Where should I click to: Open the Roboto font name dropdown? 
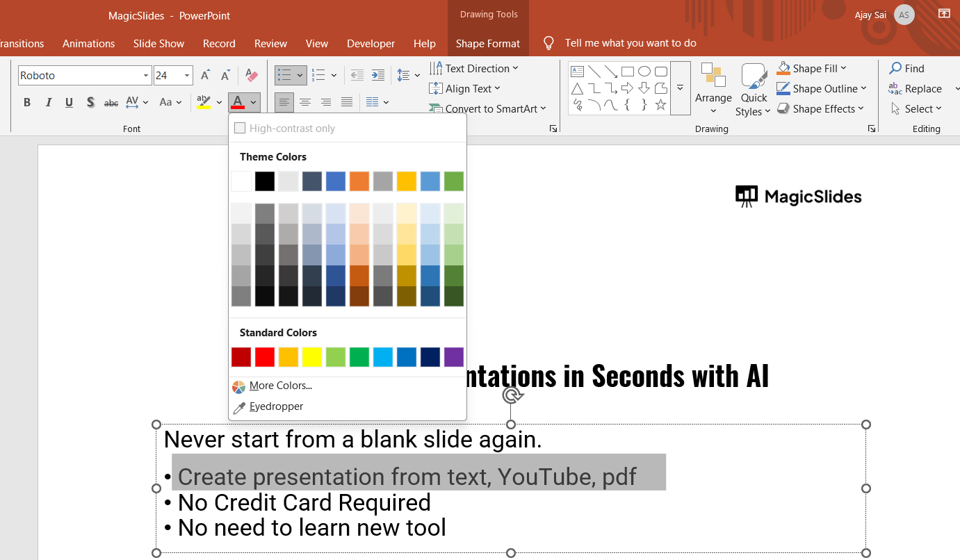click(x=146, y=76)
